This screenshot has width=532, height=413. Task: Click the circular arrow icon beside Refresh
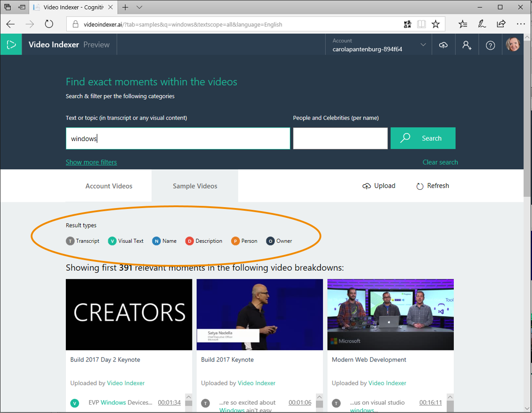click(x=420, y=186)
